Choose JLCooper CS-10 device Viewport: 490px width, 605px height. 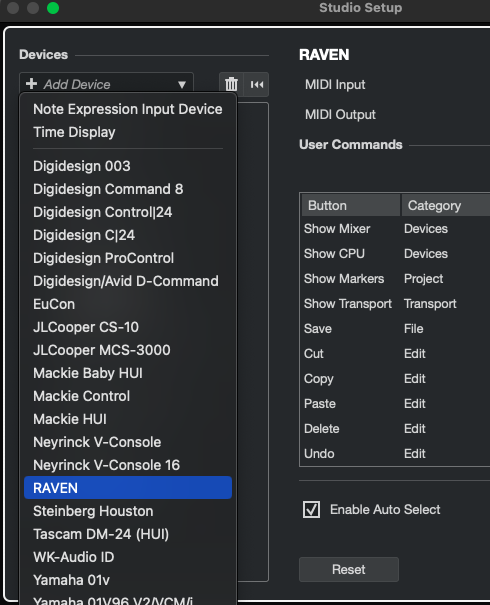(x=128, y=327)
